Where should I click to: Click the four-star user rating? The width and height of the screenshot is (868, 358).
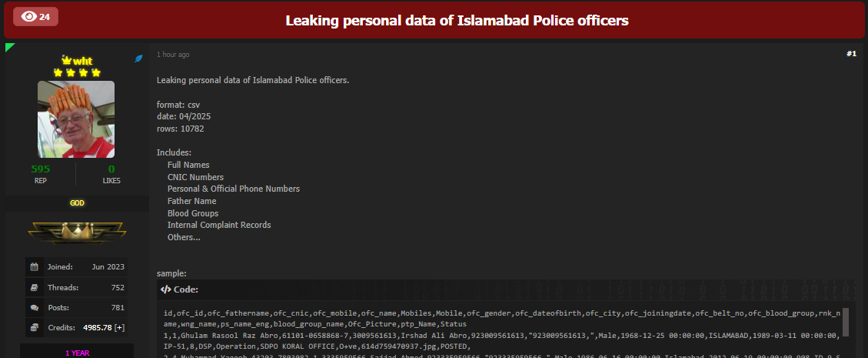point(76,72)
